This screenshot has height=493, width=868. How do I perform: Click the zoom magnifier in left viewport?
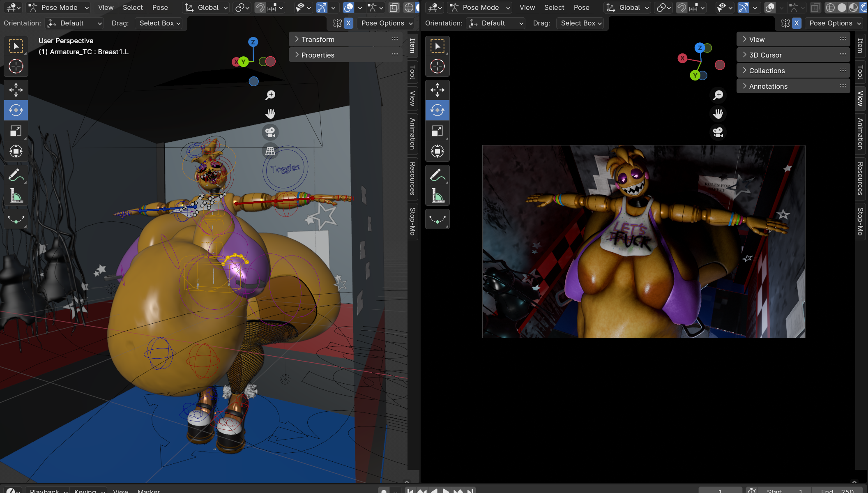[270, 95]
